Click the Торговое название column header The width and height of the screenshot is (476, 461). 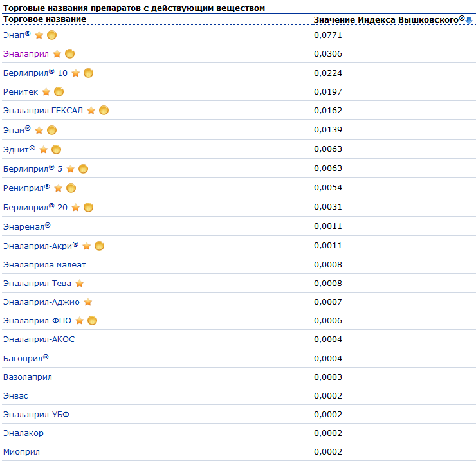coord(44,19)
